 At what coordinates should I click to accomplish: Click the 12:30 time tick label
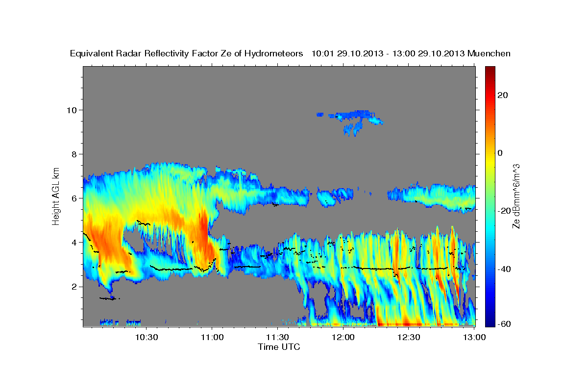pyautogui.click(x=408, y=338)
